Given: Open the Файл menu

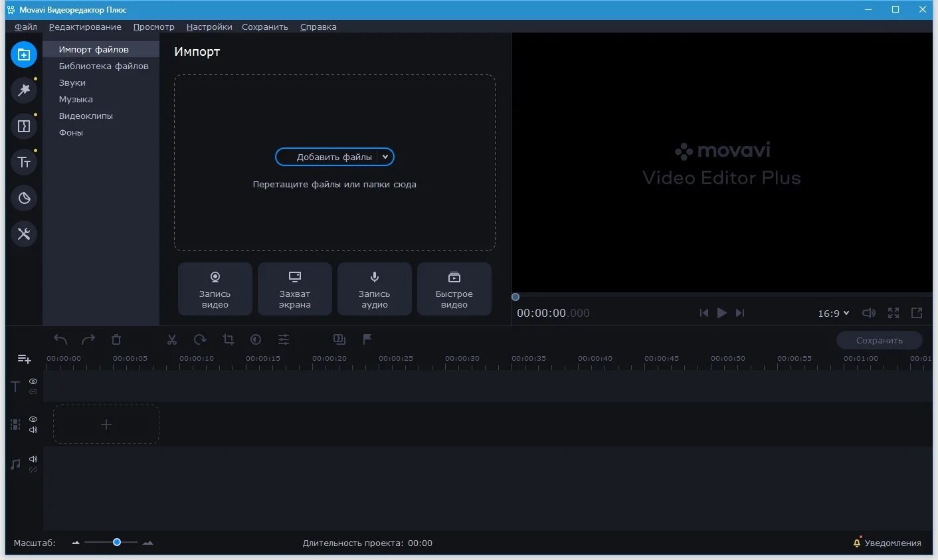Looking at the screenshot, I should (x=26, y=27).
